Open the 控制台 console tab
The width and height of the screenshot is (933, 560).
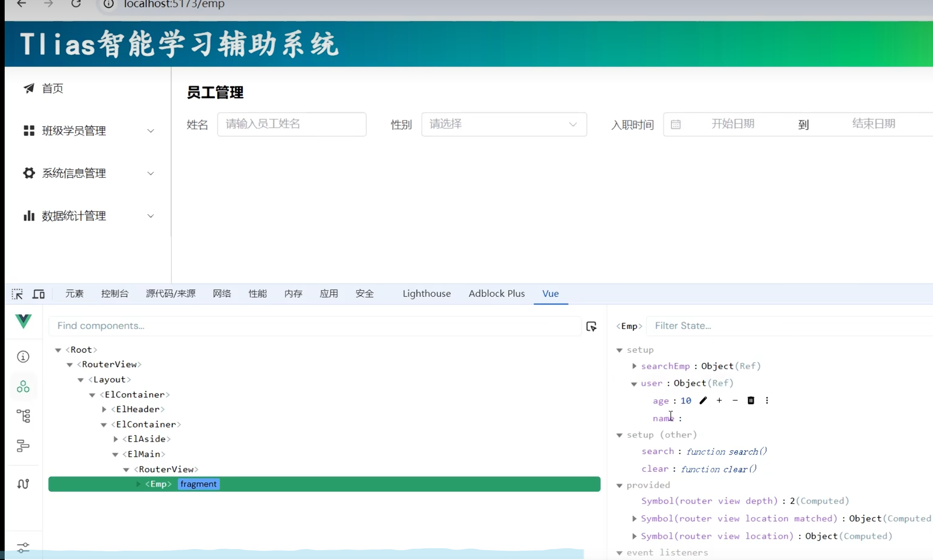click(x=114, y=294)
